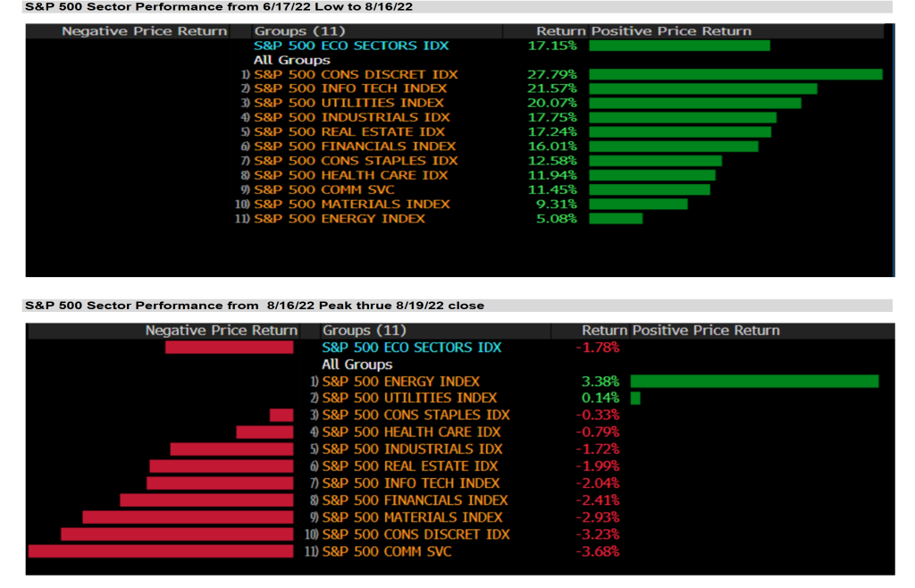Screen dimensions: 915x588
Task: Click the 21.57% return value
Action: 552,88
